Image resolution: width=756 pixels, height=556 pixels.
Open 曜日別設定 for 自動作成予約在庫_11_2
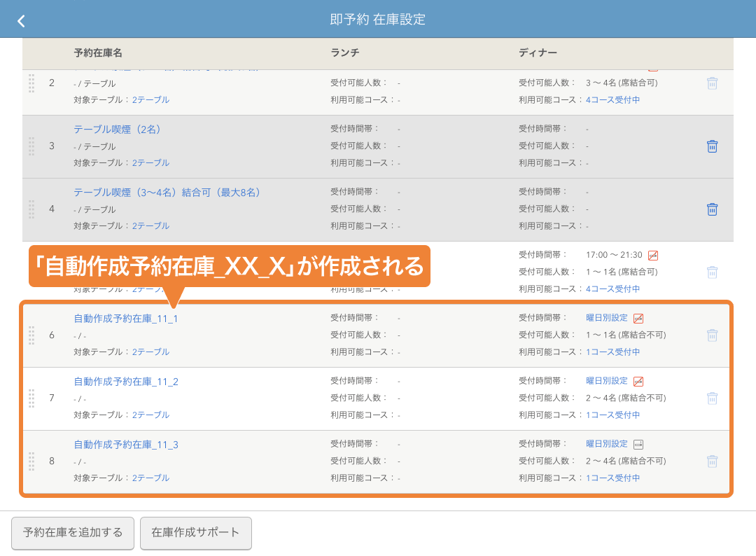(x=606, y=381)
